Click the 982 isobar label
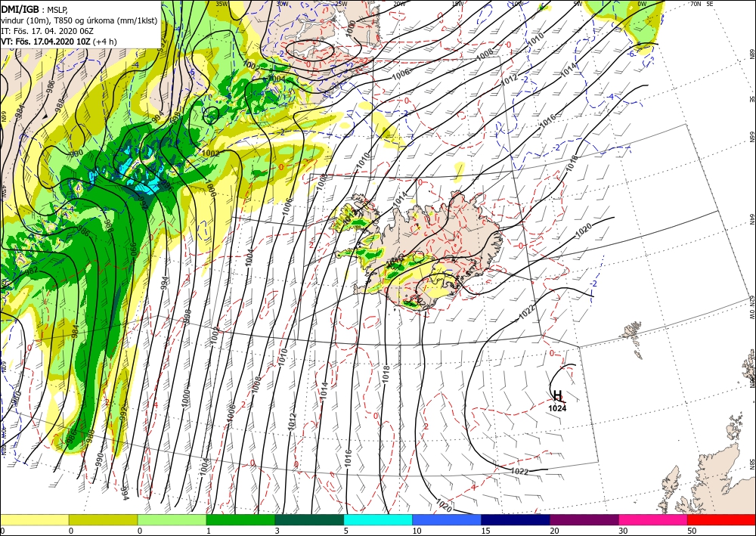756x536 pixels. [x=31, y=271]
